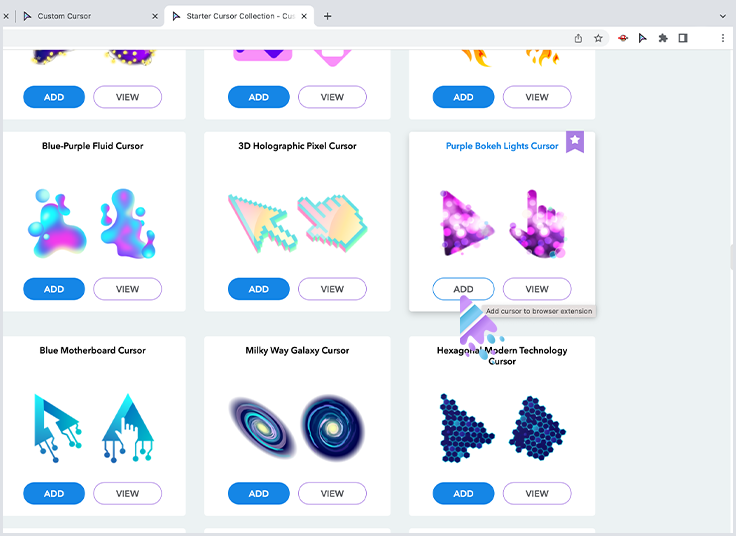This screenshot has width=736, height=536.
Task: Open the Chrome three-dot menu
Action: [722, 38]
